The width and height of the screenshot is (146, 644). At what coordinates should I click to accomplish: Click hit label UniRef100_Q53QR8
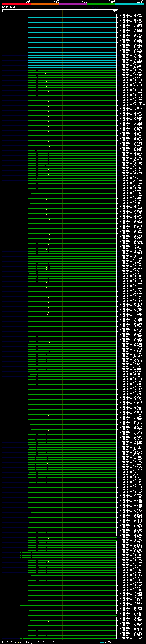pos(131,40)
